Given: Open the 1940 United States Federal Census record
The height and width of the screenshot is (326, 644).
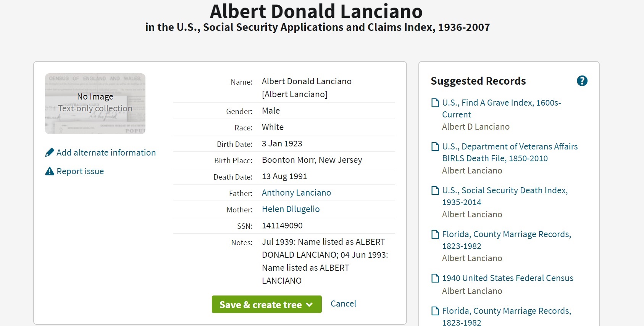Looking at the screenshot, I should (x=507, y=278).
